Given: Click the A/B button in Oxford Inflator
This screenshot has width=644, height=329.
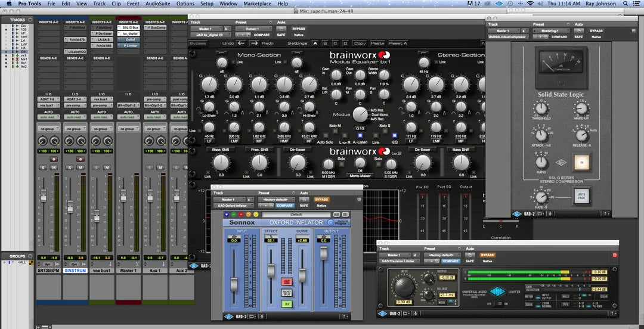Looking at the screenshot, I should [336, 215].
